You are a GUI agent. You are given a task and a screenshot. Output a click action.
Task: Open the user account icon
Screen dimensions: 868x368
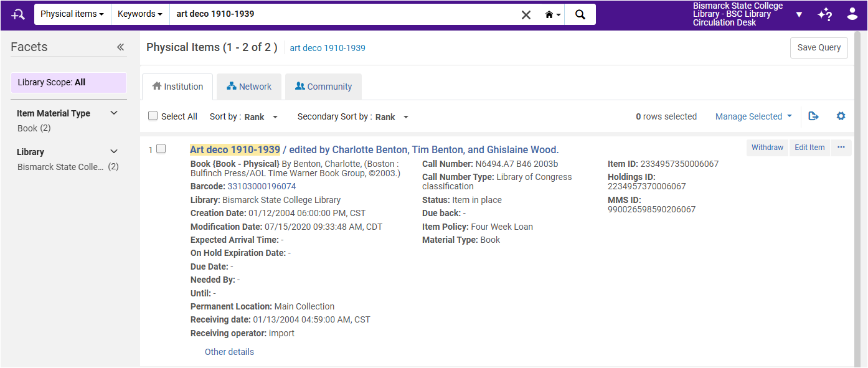(852, 14)
